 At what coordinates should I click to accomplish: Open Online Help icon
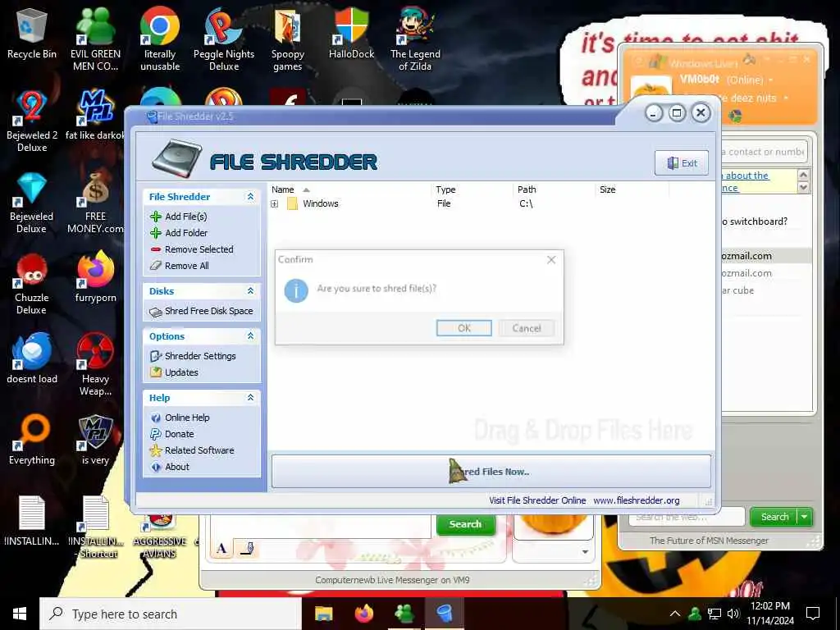[x=156, y=418]
